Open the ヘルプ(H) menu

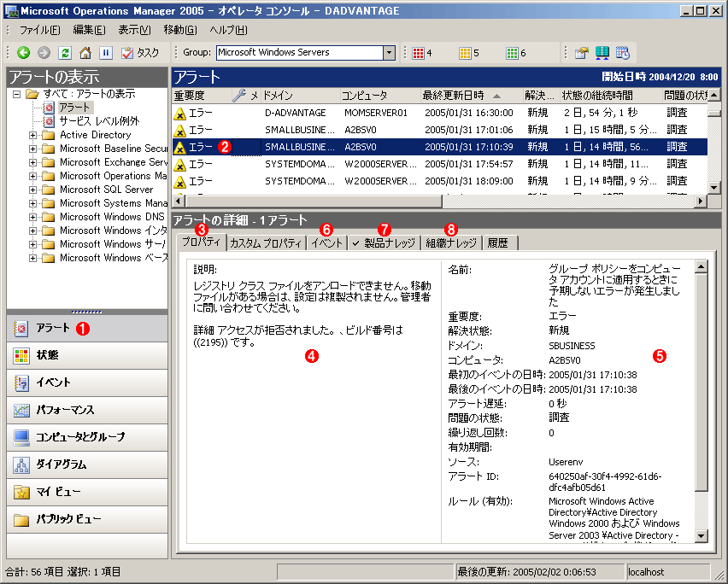coord(228,30)
